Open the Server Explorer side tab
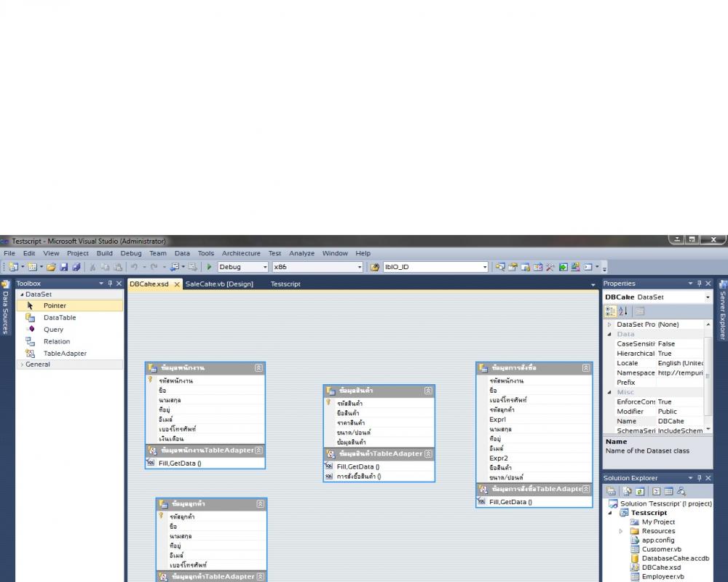728x582 pixels. (722, 310)
